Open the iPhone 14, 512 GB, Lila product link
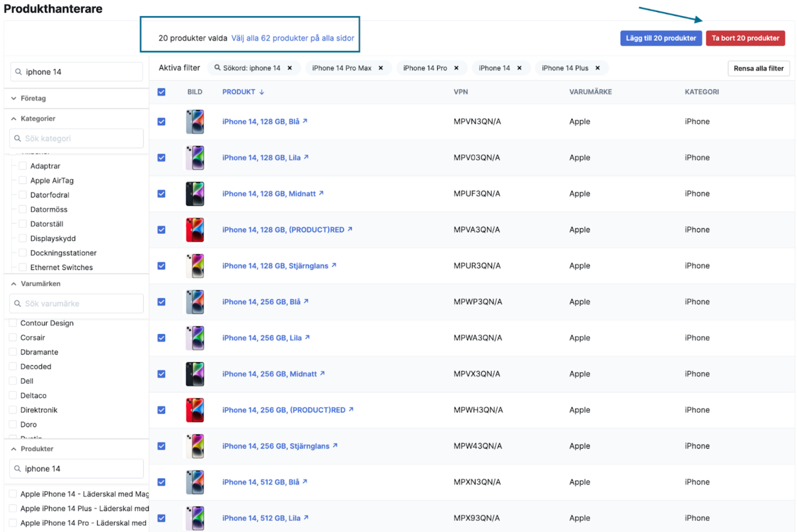The image size is (797, 532). click(261, 518)
